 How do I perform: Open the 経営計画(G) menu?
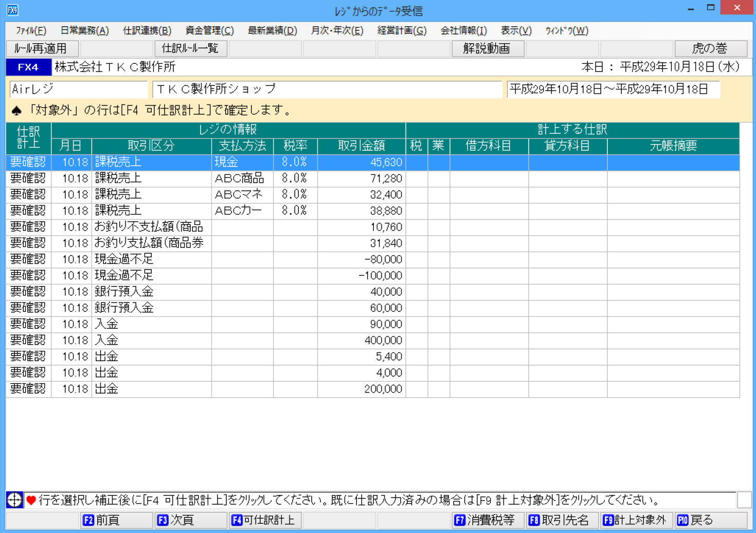click(x=402, y=31)
